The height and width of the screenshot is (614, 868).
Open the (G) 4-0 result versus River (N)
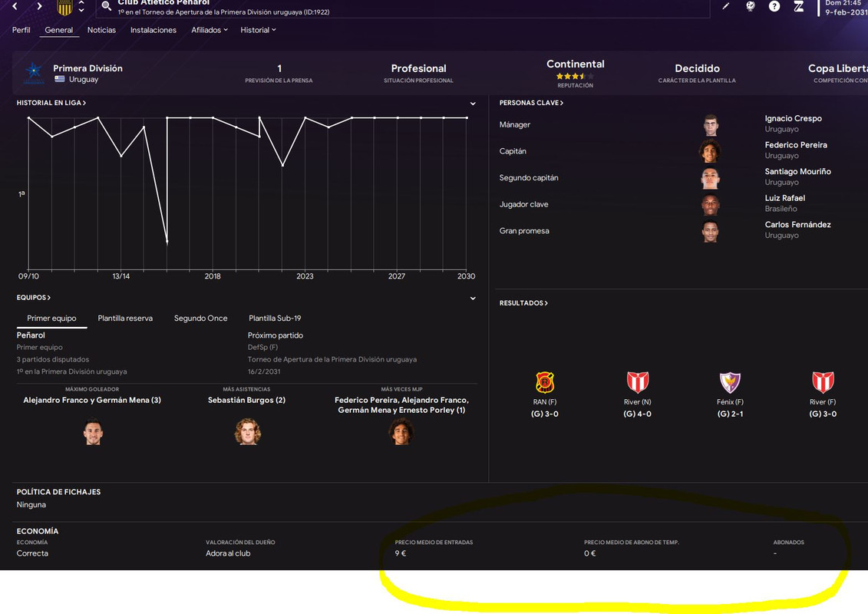pos(637,414)
